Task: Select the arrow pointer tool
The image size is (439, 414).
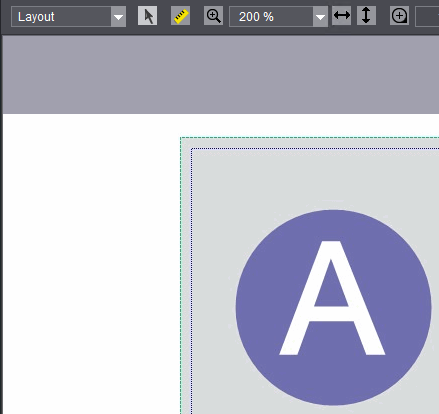Action: (147, 16)
